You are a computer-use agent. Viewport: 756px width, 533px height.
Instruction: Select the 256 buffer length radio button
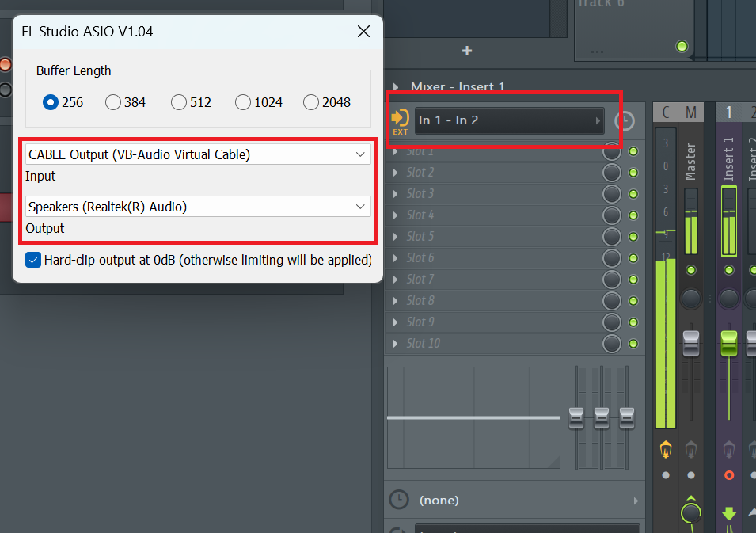tap(51, 102)
